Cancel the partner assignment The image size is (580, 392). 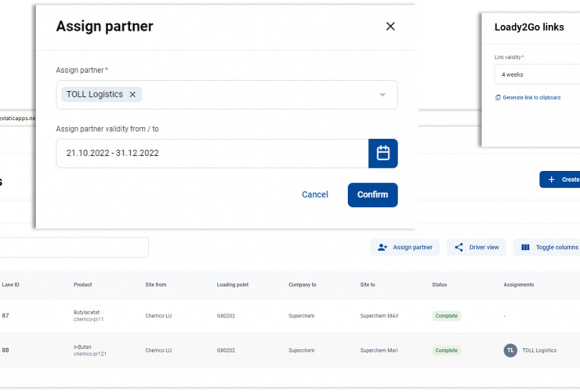[x=315, y=194]
